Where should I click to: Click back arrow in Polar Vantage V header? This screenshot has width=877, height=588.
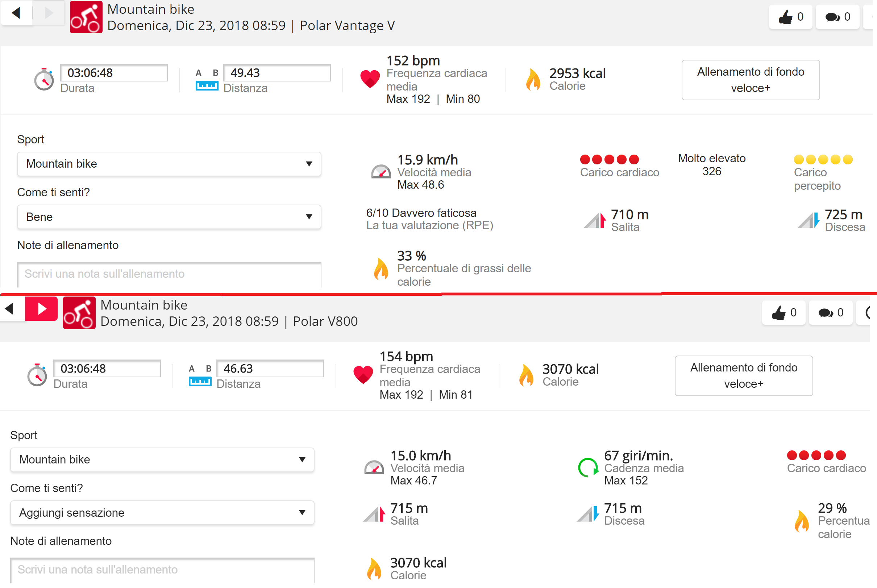click(16, 13)
